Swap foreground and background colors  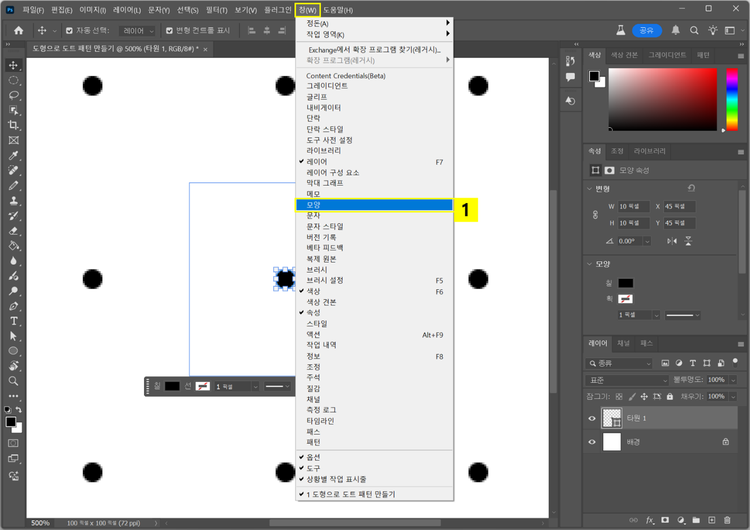[19, 410]
